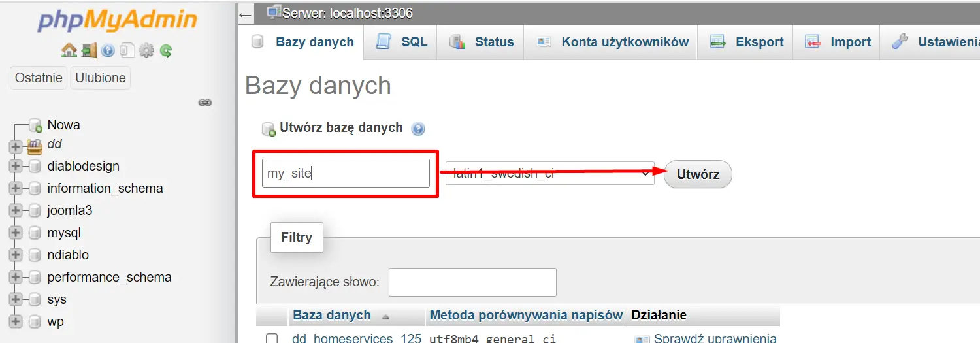The image size is (980, 343).
Task: Reload navigation panel with green refresh icon
Action: (x=166, y=50)
